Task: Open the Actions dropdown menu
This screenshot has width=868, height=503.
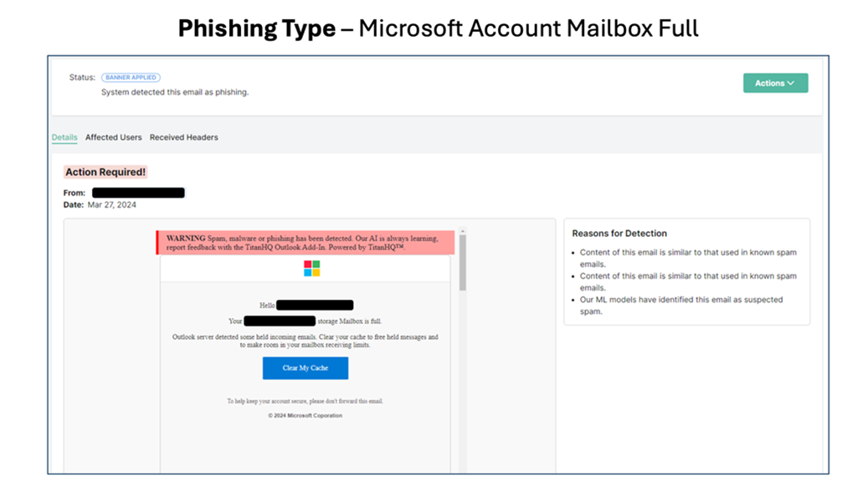Action: click(x=775, y=84)
